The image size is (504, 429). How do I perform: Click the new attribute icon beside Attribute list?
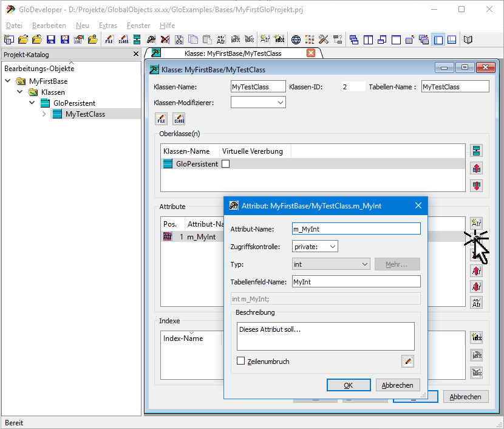point(476,223)
